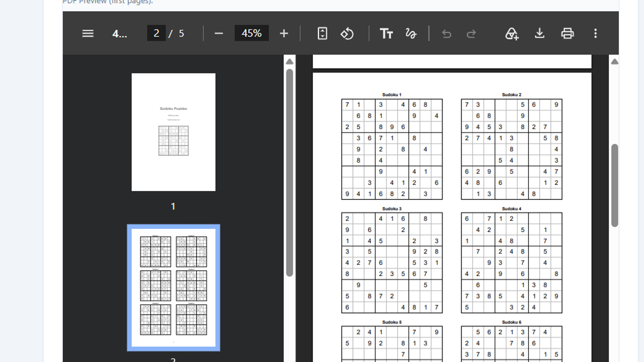Click the fit to page icon
Screen dimensions: 644x362
pyautogui.click(x=322, y=33)
